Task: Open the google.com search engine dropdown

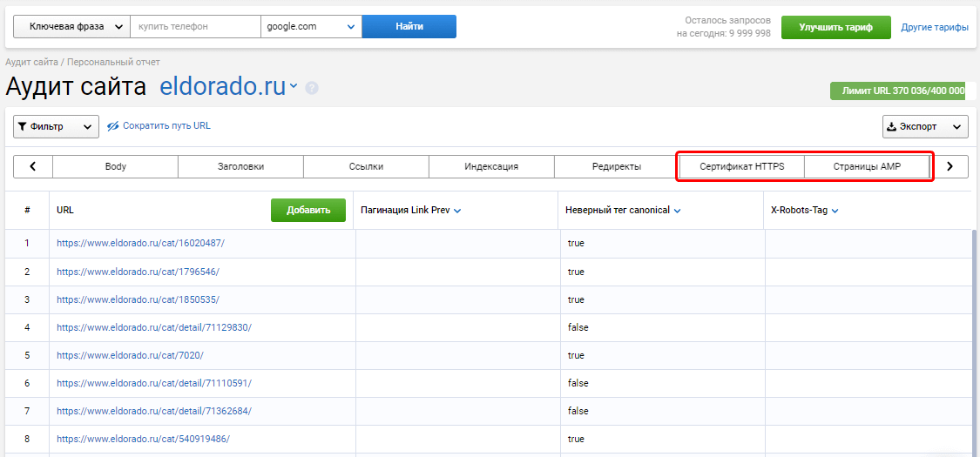Action: pyautogui.click(x=311, y=26)
